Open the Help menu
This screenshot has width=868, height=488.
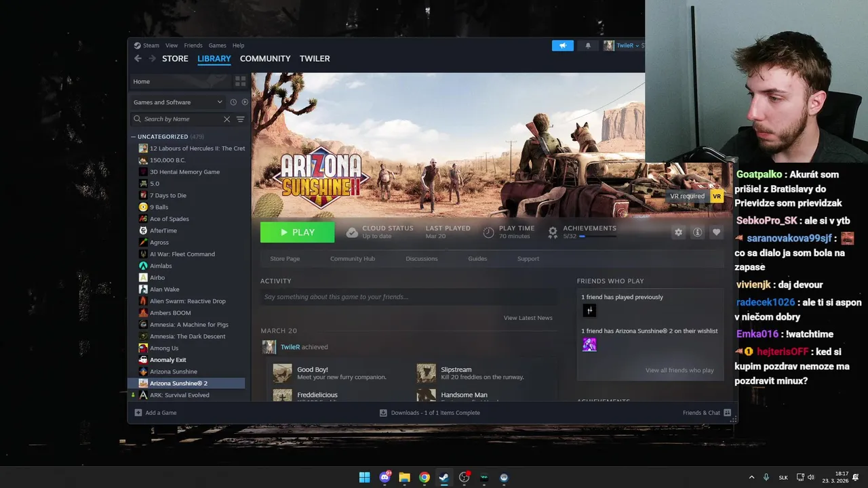[x=238, y=45]
